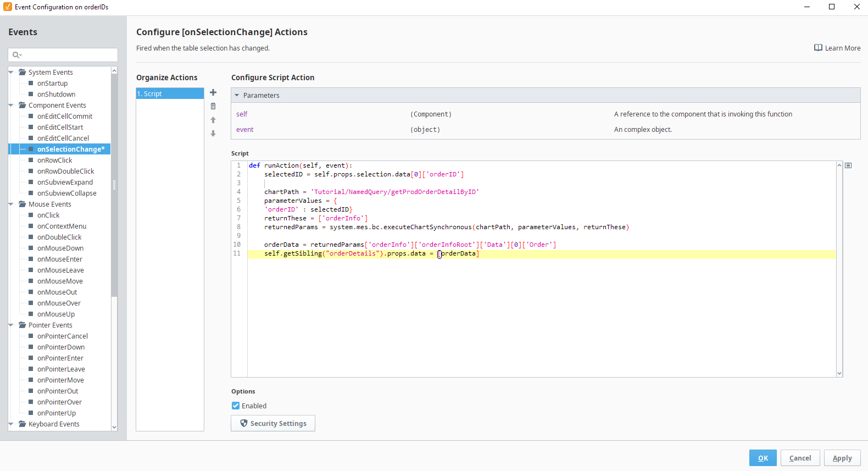This screenshot has width=868, height=471.
Task: Click the search magnifier icon in Events
Action: pos(16,55)
